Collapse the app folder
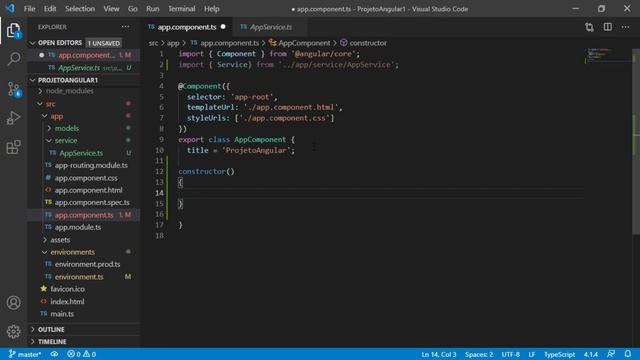 click(56, 116)
